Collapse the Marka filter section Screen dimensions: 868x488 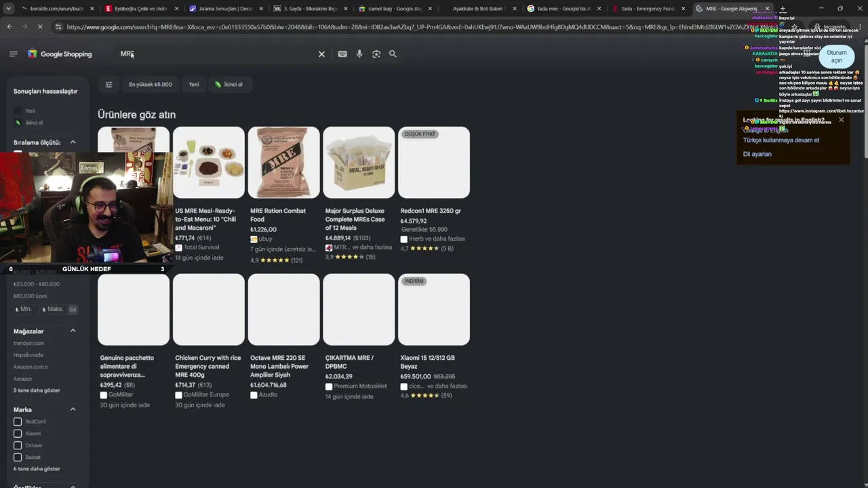73,409
